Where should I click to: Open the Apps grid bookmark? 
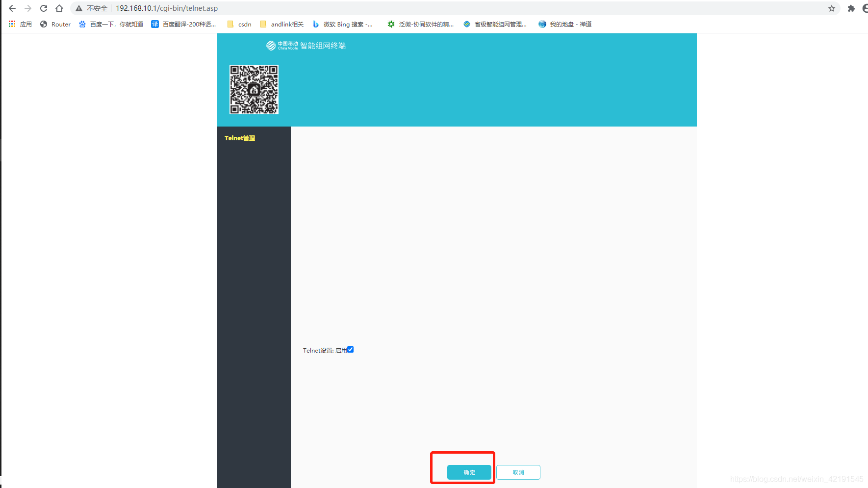tap(20, 24)
